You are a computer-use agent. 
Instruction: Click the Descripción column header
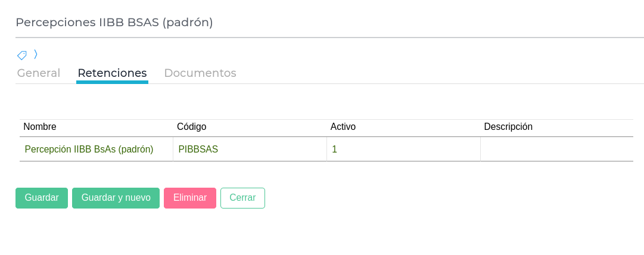click(x=508, y=127)
